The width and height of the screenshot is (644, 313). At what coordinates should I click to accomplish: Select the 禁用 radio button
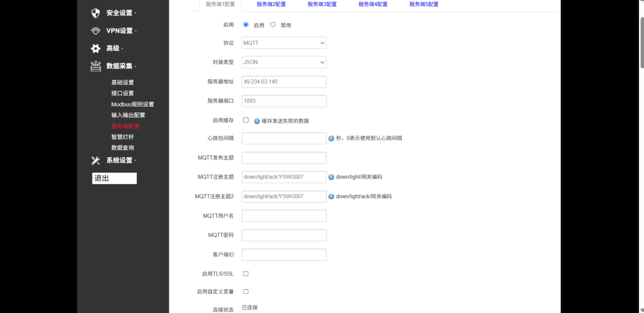point(272,24)
